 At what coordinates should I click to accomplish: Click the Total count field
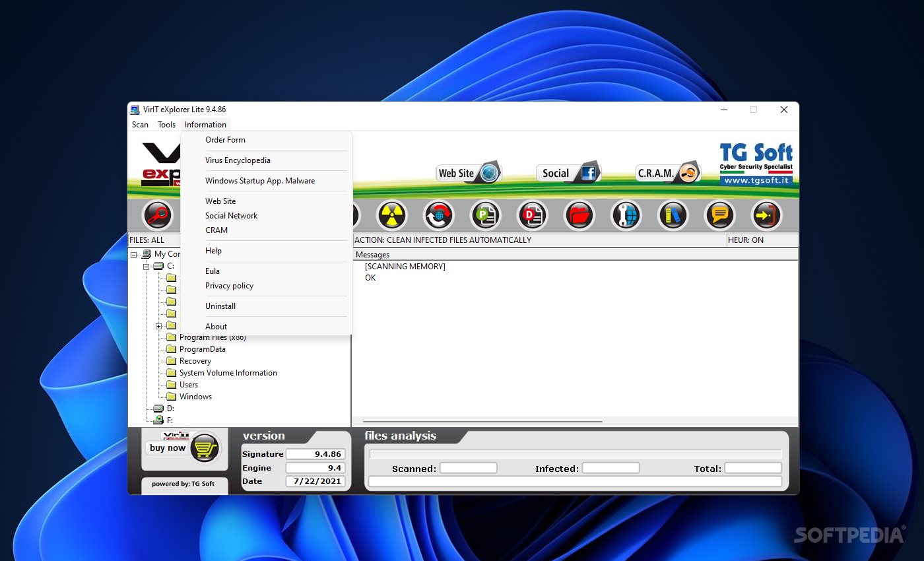pos(753,468)
